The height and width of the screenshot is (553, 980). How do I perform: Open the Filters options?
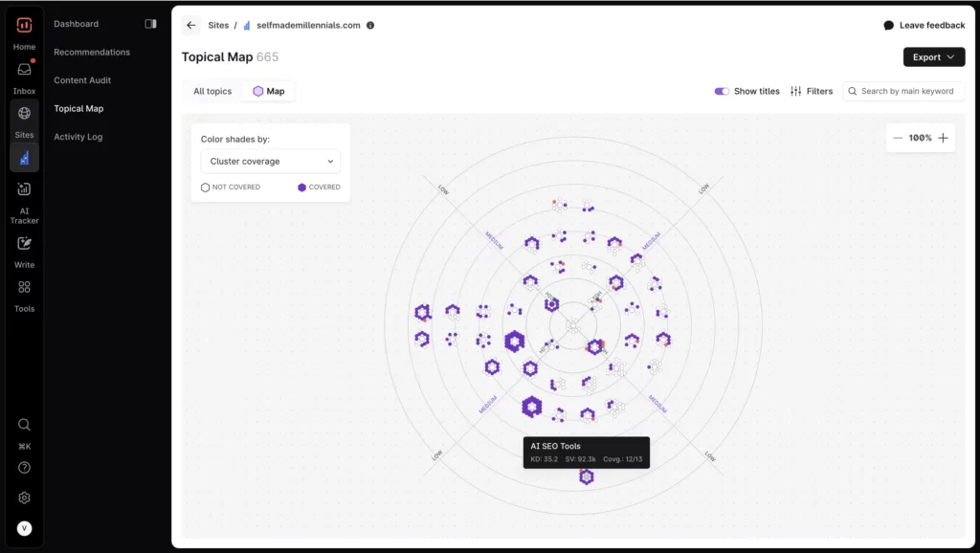click(x=812, y=91)
